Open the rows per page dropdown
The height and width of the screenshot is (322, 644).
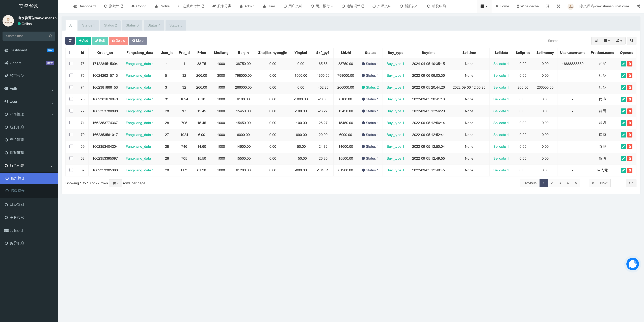click(x=116, y=183)
